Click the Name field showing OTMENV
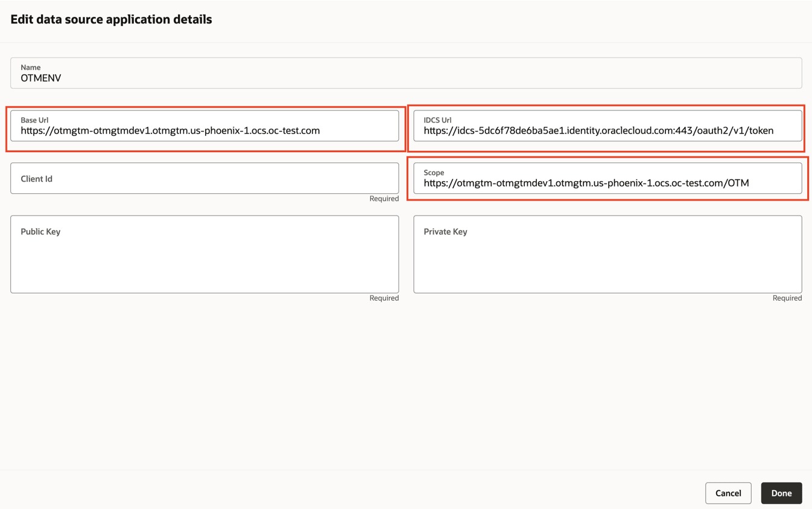The height and width of the screenshot is (509, 812). 405,77
